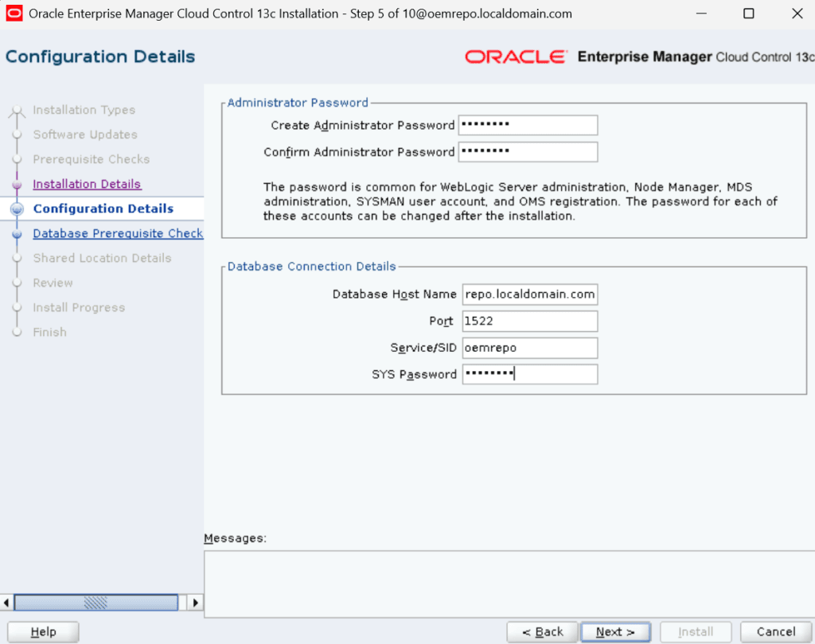Click the Database Host Name field
This screenshot has width=815, height=644.
529,295
